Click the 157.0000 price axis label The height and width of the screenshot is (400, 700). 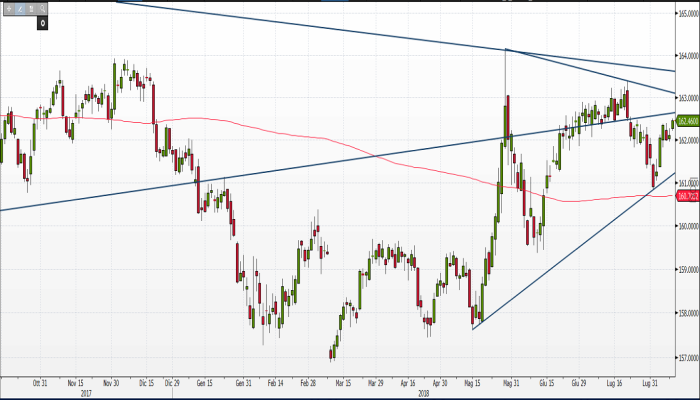(x=686, y=356)
